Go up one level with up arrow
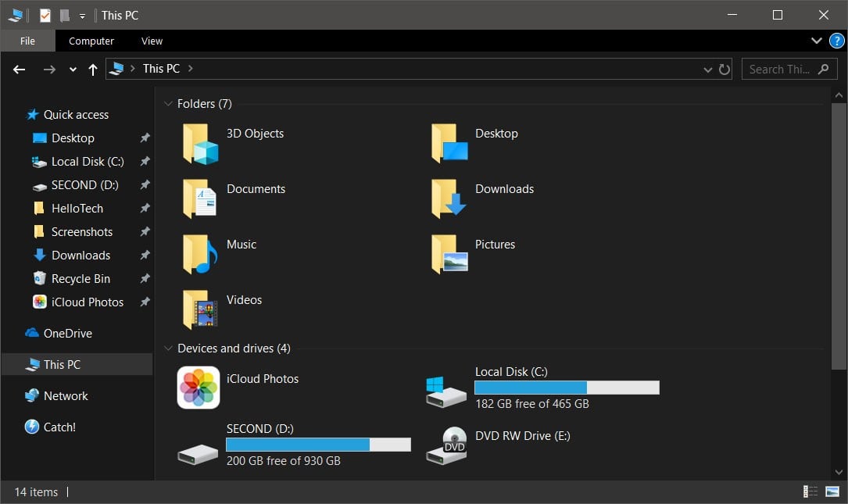Image resolution: width=848 pixels, height=504 pixels. 93,70
